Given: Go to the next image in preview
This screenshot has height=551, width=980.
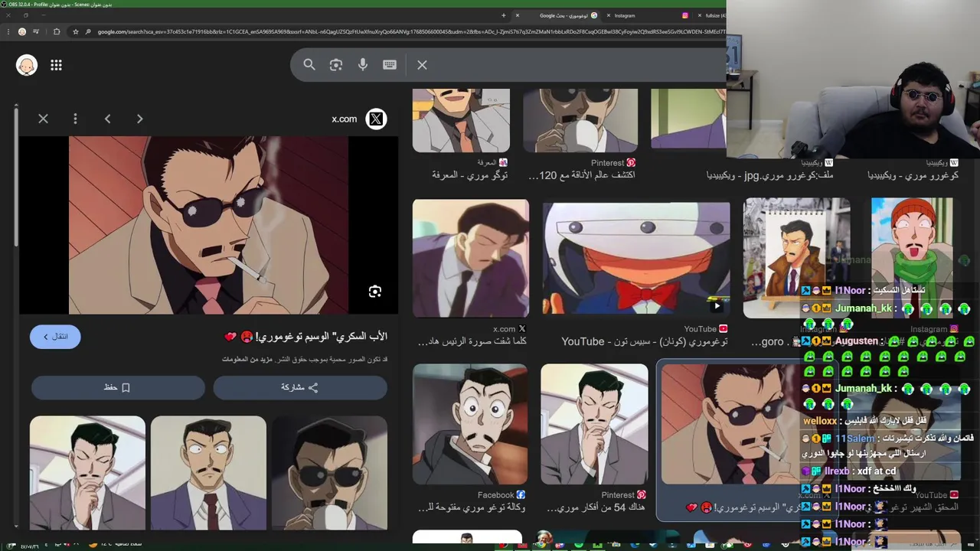Looking at the screenshot, I should (x=139, y=119).
